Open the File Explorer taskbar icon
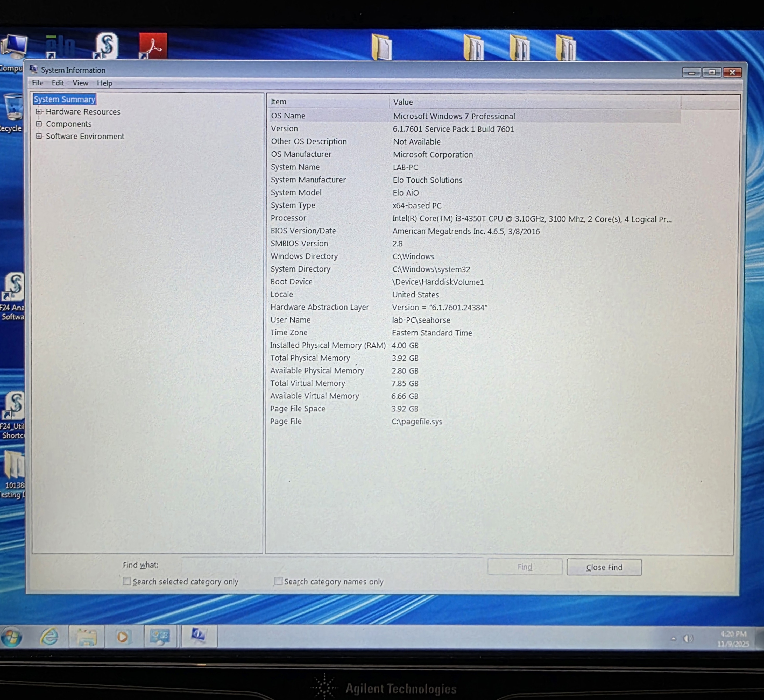 (x=86, y=637)
